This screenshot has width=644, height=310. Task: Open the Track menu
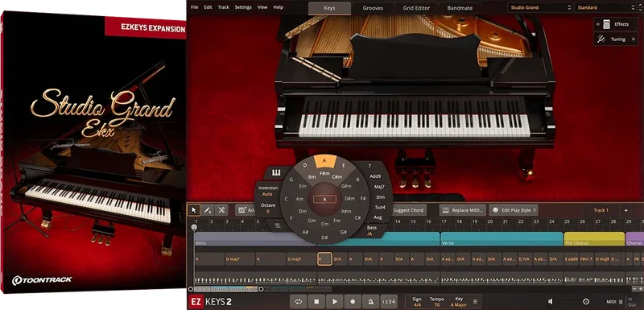click(224, 7)
